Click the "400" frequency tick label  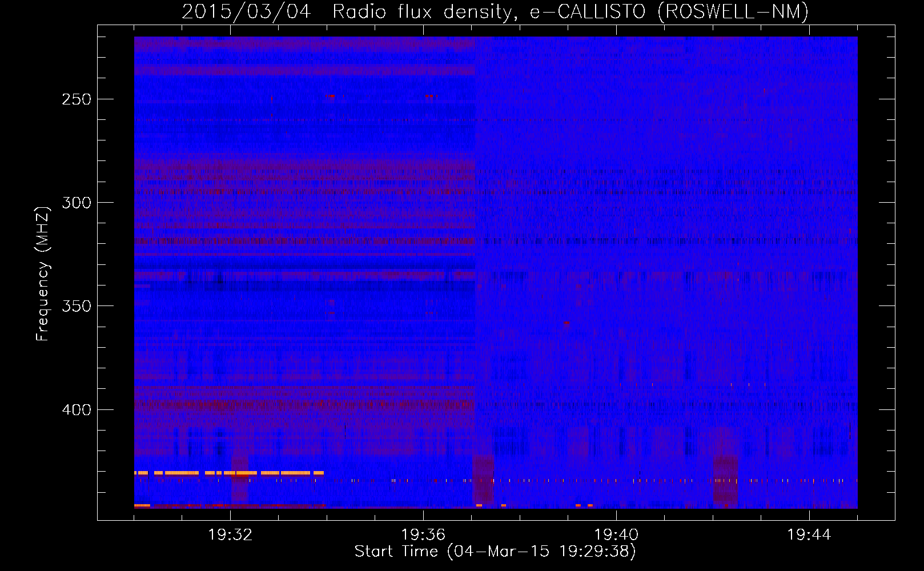click(77, 410)
